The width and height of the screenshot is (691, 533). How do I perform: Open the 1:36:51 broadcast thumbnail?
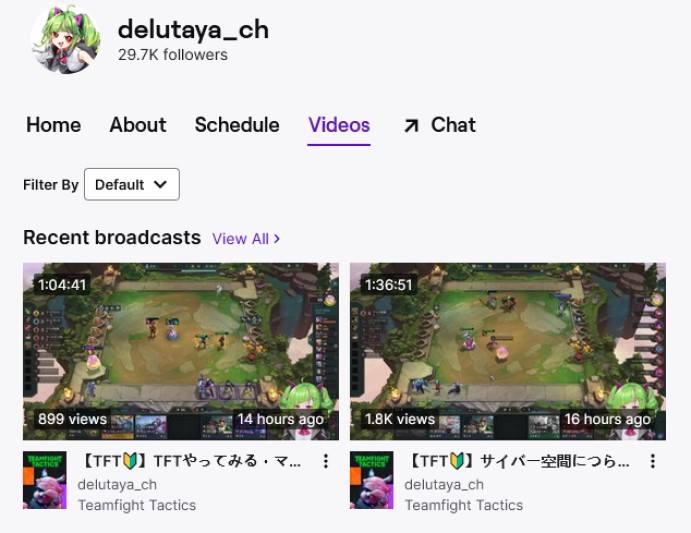[508, 351]
